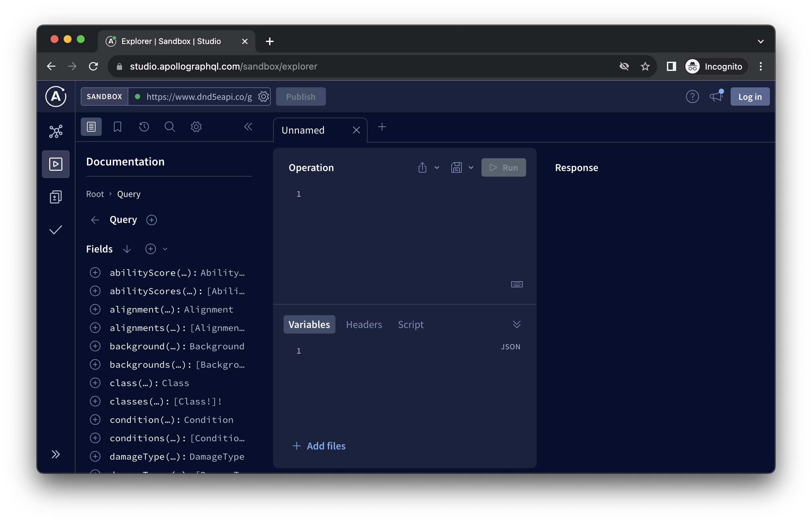Collapse the Variables panel with double chevron
The image size is (812, 522).
tap(517, 324)
